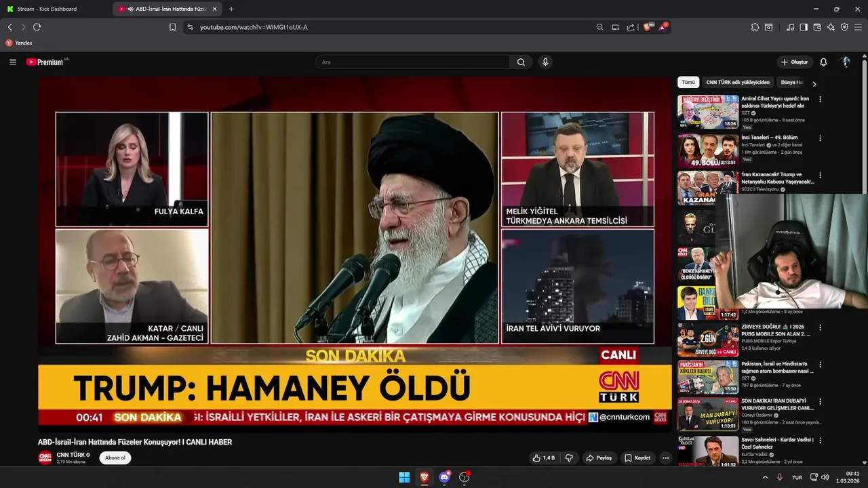
Task: Like the video (1,4 B thumbs up)
Action: (x=543, y=458)
